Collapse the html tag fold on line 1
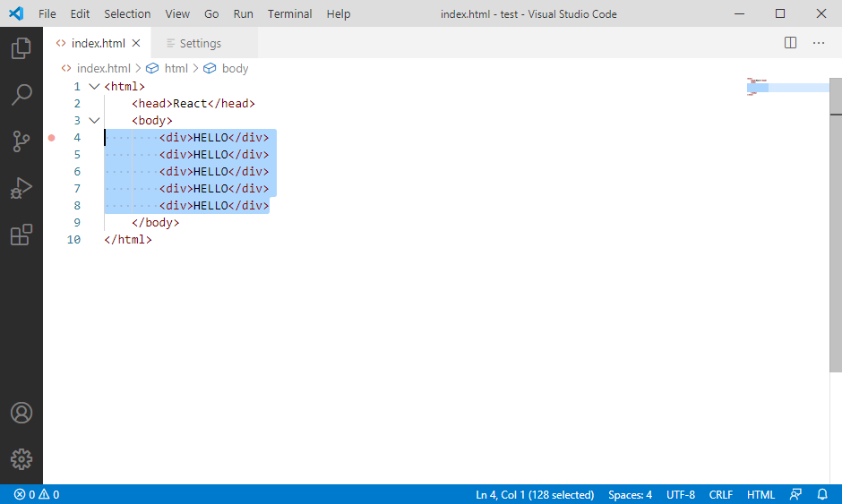The width and height of the screenshot is (842, 504). (x=94, y=87)
